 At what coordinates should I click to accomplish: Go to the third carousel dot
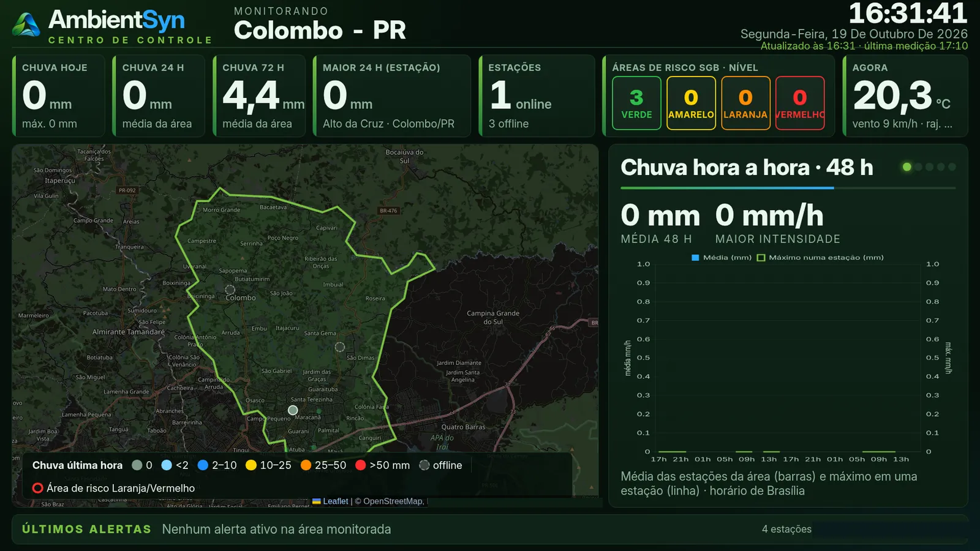(x=930, y=167)
